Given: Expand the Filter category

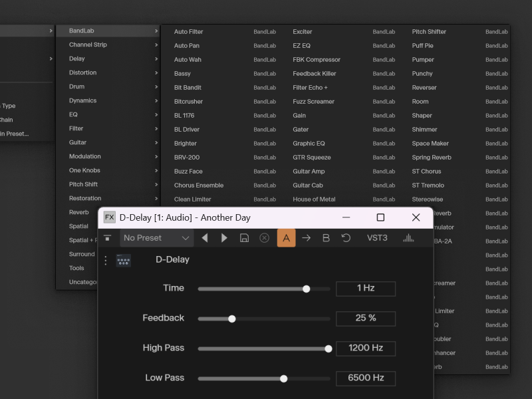Looking at the screenshot, I should (108, 128).
